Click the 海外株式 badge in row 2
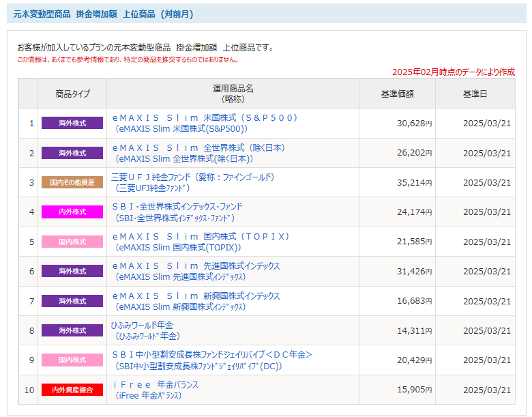Screen dimensions: 532x417 pos(72,153)
